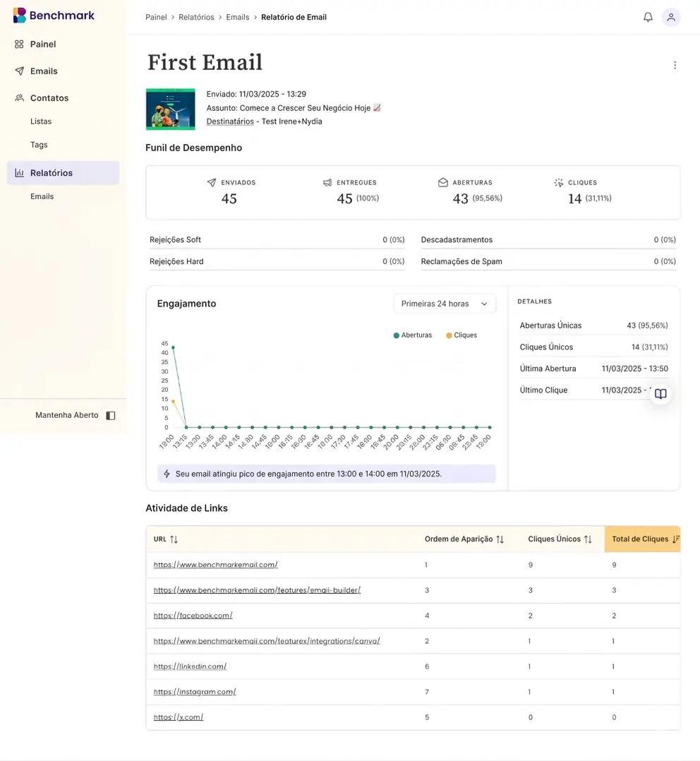Toggle Cliques series in chart legend
This screenshot has height=761, width=700.
pyautogui.click(x=461, y=335)
